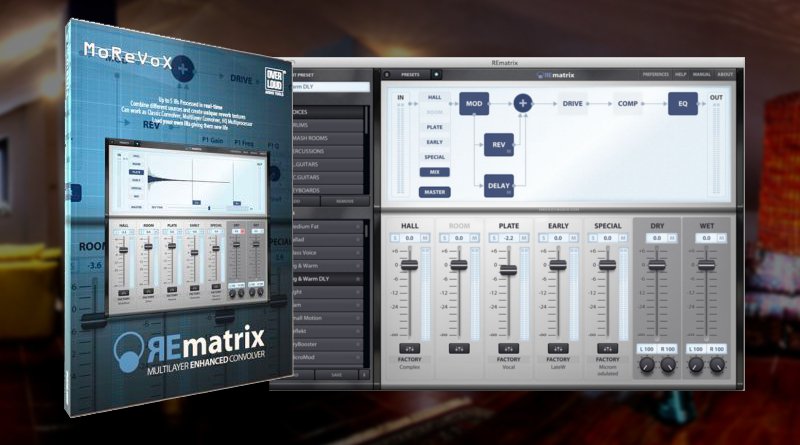This screenshot has width=800, height=445.
Task: Open the DELAY block
Action: tap(498, 186)
